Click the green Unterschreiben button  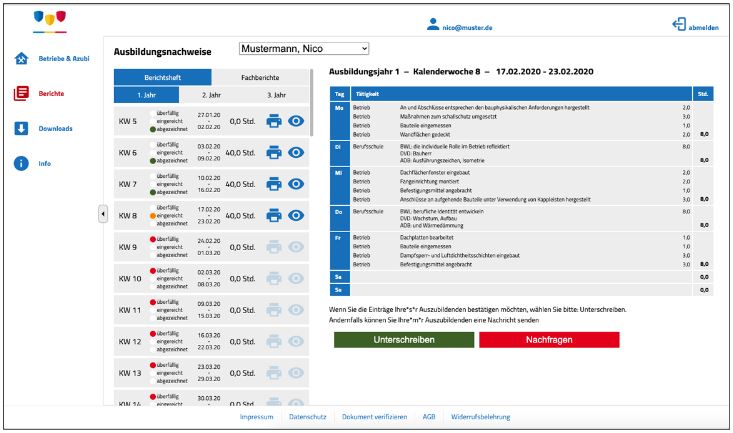[x=404, y=340]
